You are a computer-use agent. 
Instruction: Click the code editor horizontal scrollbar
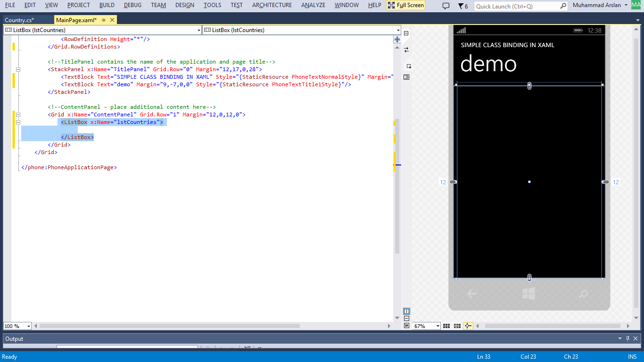point(169,326)
